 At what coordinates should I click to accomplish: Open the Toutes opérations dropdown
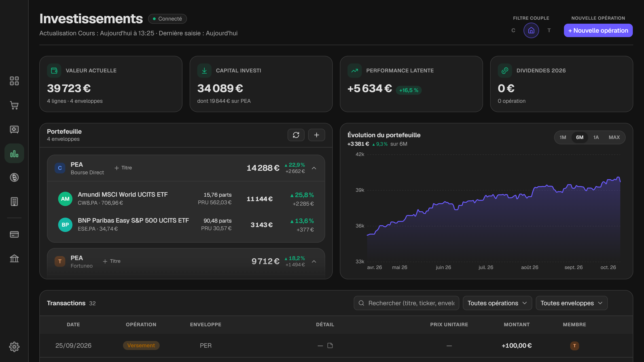pyautogui.click(x=497, y=303)
